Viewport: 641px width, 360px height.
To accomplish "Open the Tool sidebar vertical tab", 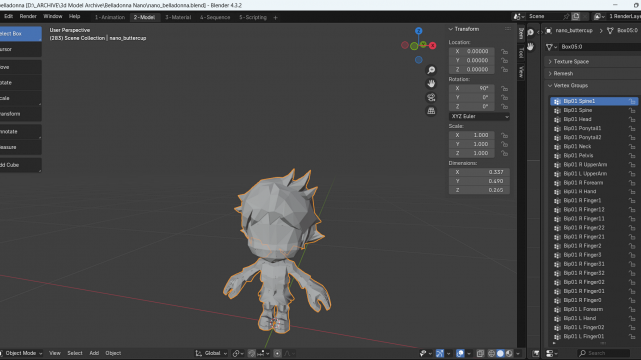I will (521, 53).
